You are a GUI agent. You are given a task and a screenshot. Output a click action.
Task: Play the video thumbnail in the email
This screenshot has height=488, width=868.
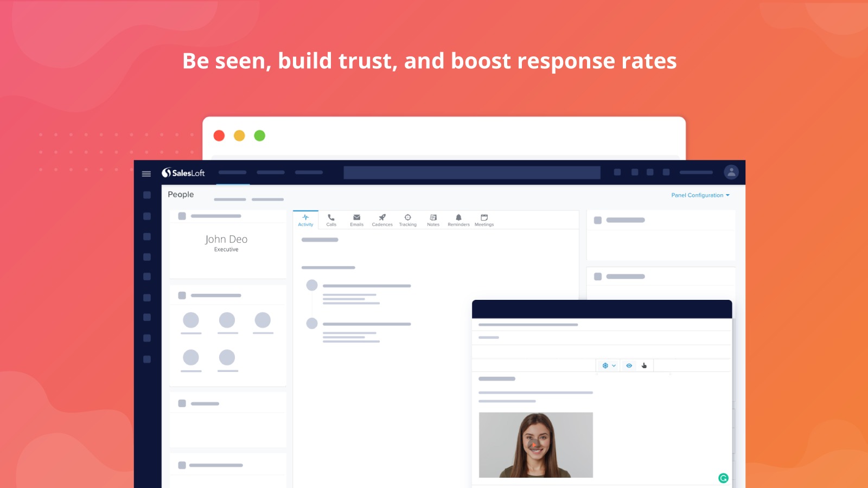(535, 445)
